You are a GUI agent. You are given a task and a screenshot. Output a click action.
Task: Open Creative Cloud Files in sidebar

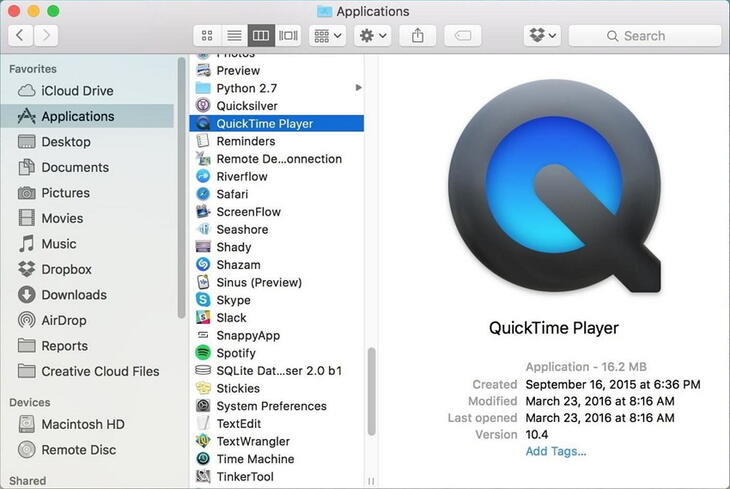[87, 371]
